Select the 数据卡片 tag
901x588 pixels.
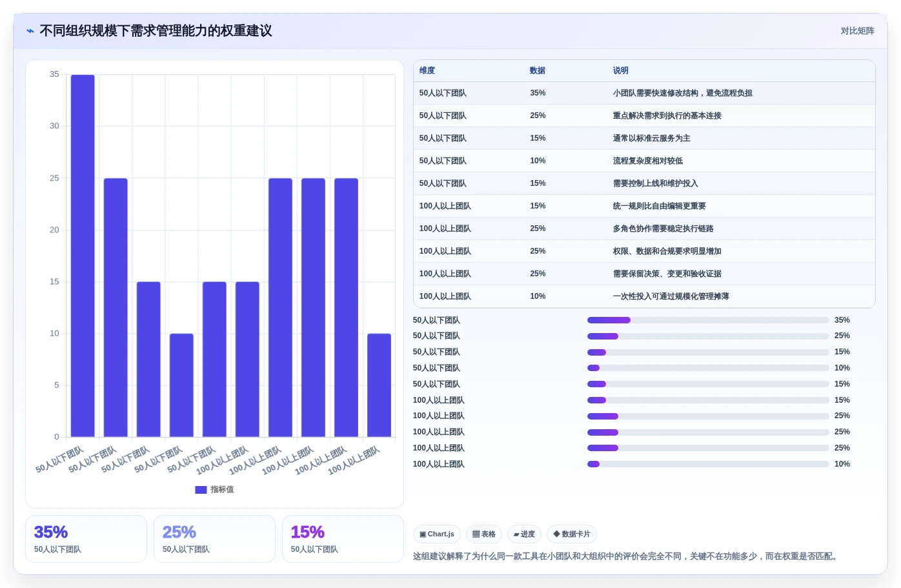click(572, 534)
